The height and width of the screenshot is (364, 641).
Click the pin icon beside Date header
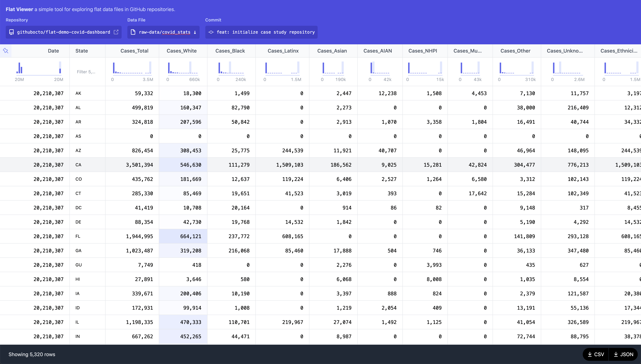(6, 51)
